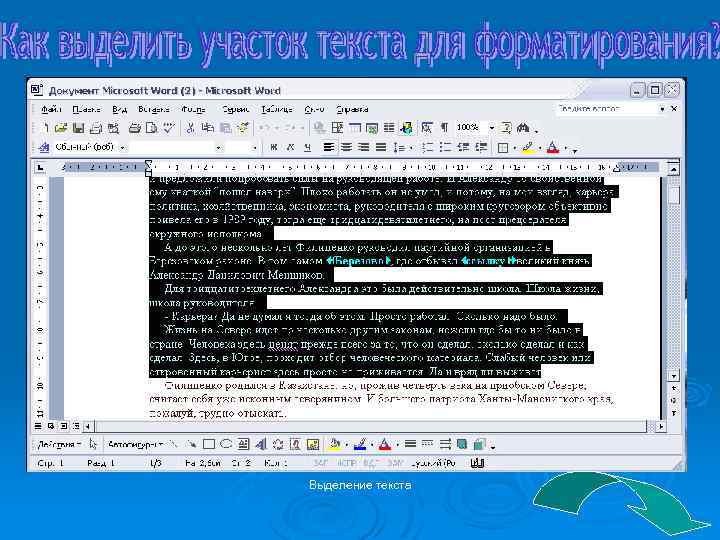Toggle Italic (К) formatting
This screenshot has width=720, height=540.
[291, 147]
